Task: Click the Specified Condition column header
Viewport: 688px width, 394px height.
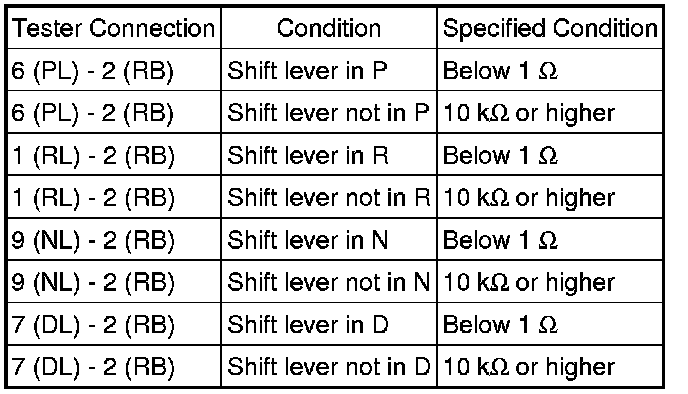Action: click(550, 28)
